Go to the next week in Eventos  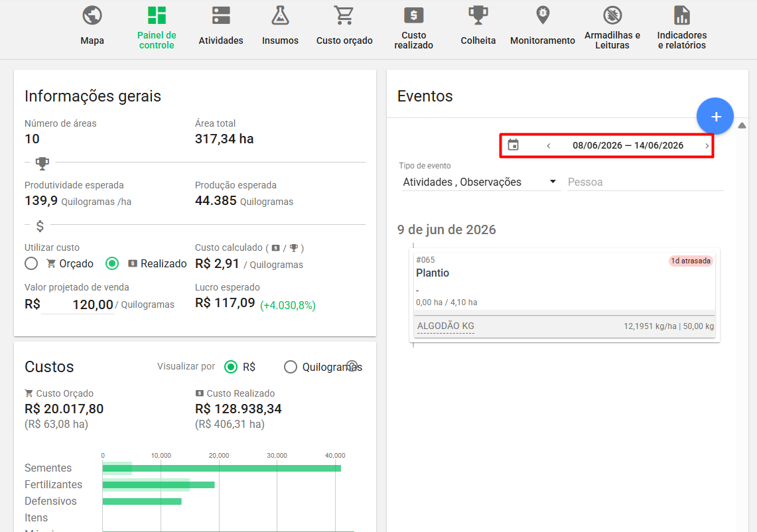click(707, 146)
